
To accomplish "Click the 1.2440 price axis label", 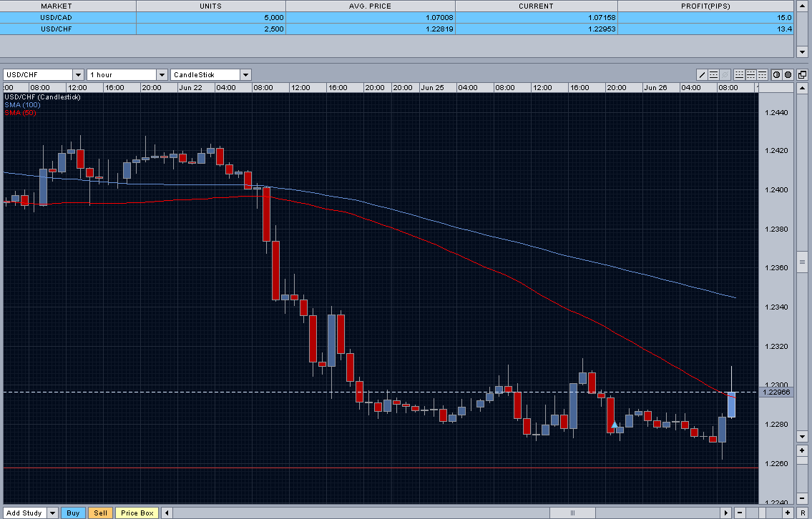I will pos(776,113).
